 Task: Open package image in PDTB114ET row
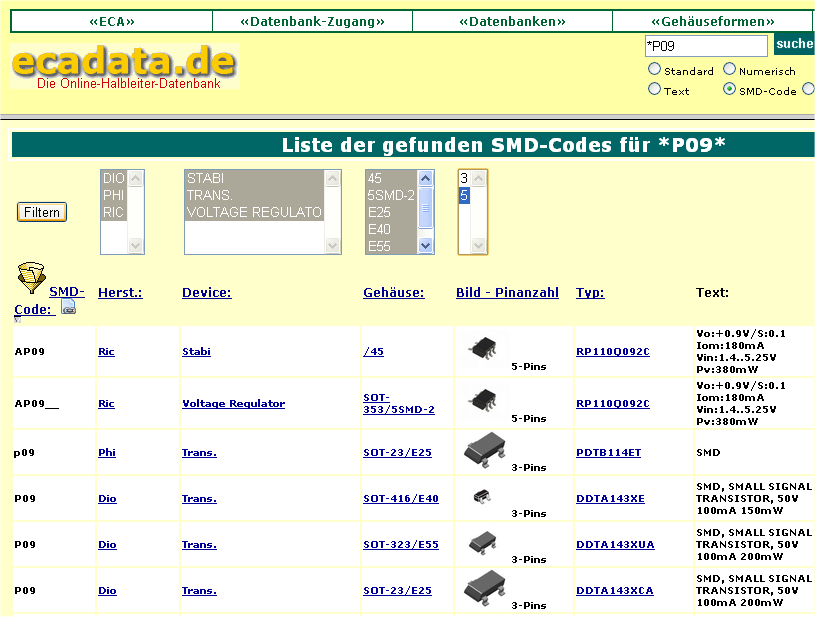tap(484, 449)
